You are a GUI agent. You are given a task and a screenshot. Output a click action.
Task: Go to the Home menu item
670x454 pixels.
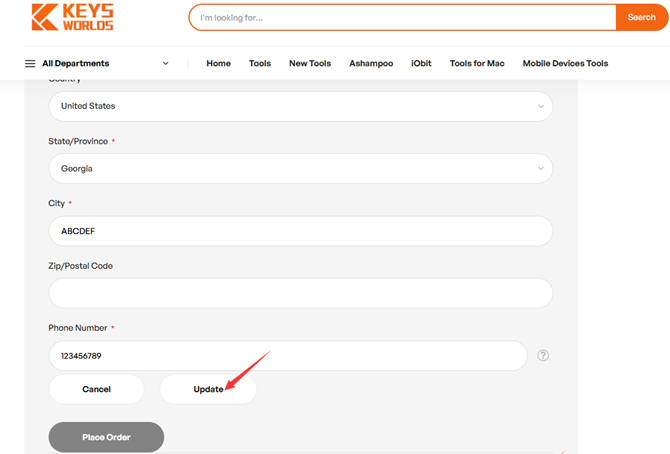click(x=218, y=63)
